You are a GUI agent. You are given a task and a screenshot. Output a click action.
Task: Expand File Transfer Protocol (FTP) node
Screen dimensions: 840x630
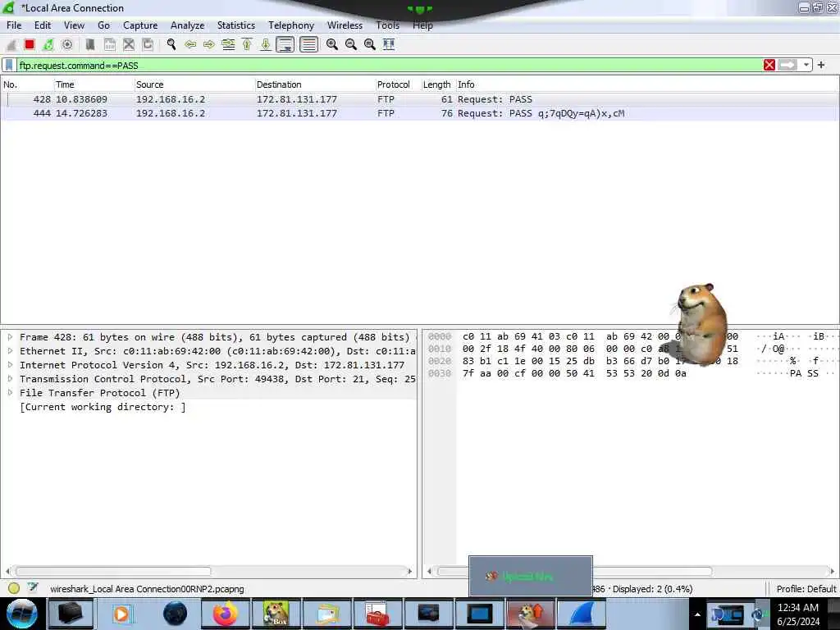coord(10,393)
